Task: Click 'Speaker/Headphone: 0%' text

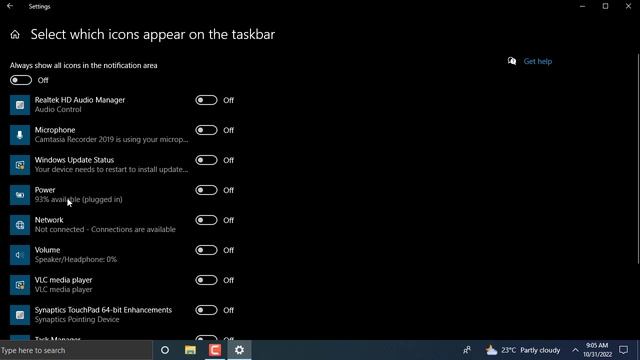Action: tap(76, 260)
